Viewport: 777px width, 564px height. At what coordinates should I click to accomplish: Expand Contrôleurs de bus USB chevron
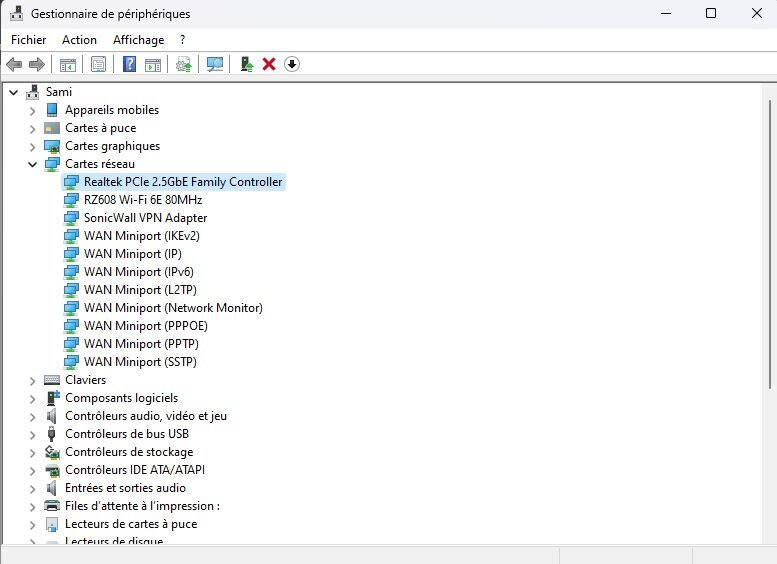pos(33,435)
